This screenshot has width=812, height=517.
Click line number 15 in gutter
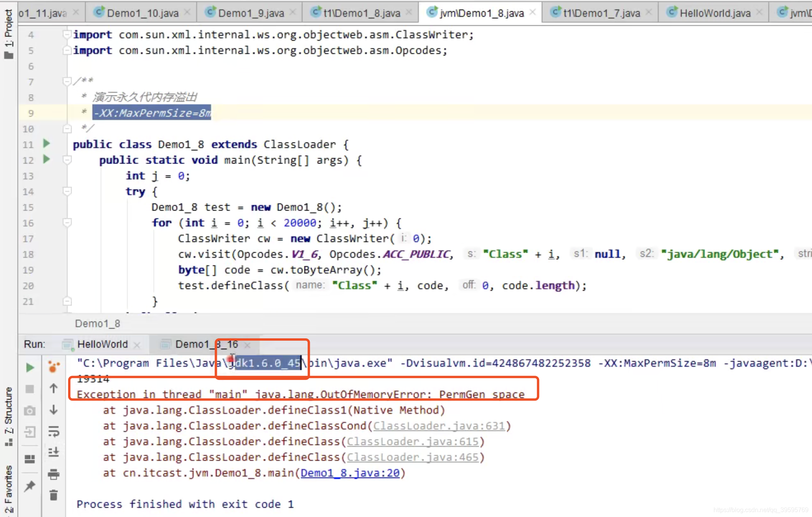[x=28, y=207]
